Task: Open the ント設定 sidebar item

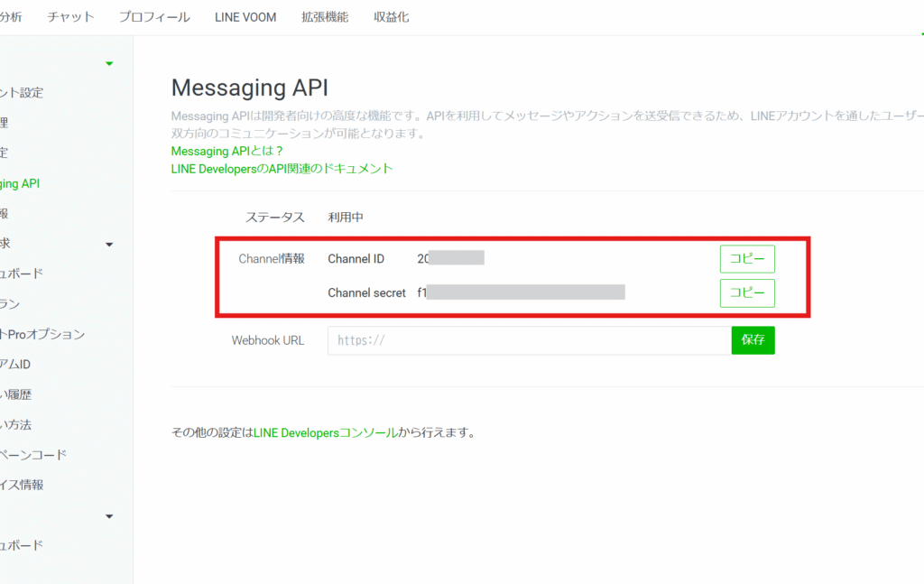Action: click(x=22, y=93)
